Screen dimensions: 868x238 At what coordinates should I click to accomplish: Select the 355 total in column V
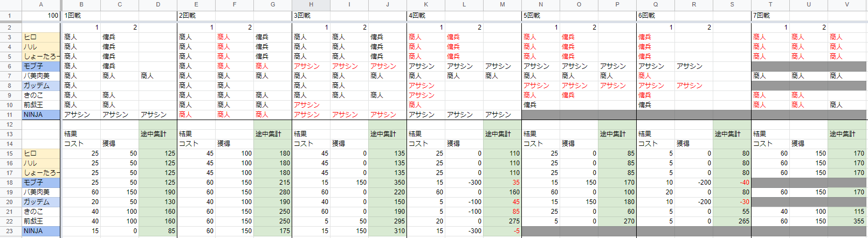coord(846,221)
